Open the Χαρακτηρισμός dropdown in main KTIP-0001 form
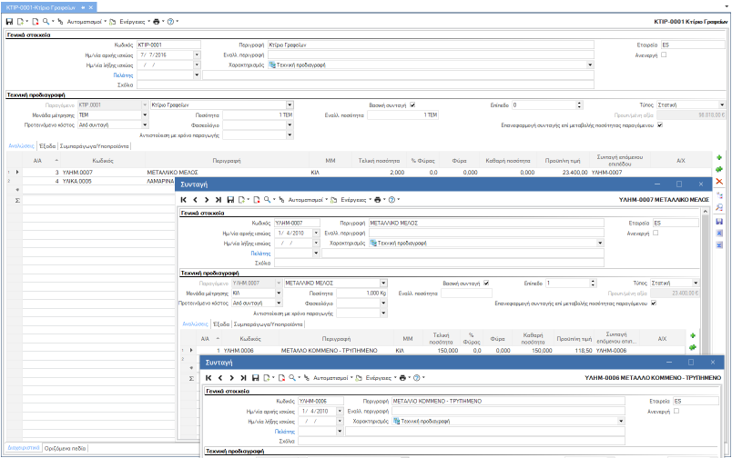 pos(590,65)
